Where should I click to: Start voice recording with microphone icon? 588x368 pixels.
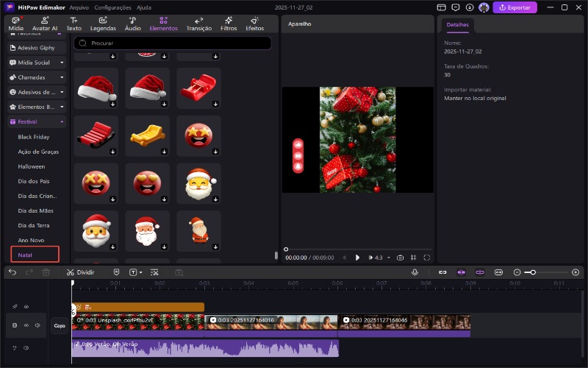pyautogui.click(x=415, y=272)
